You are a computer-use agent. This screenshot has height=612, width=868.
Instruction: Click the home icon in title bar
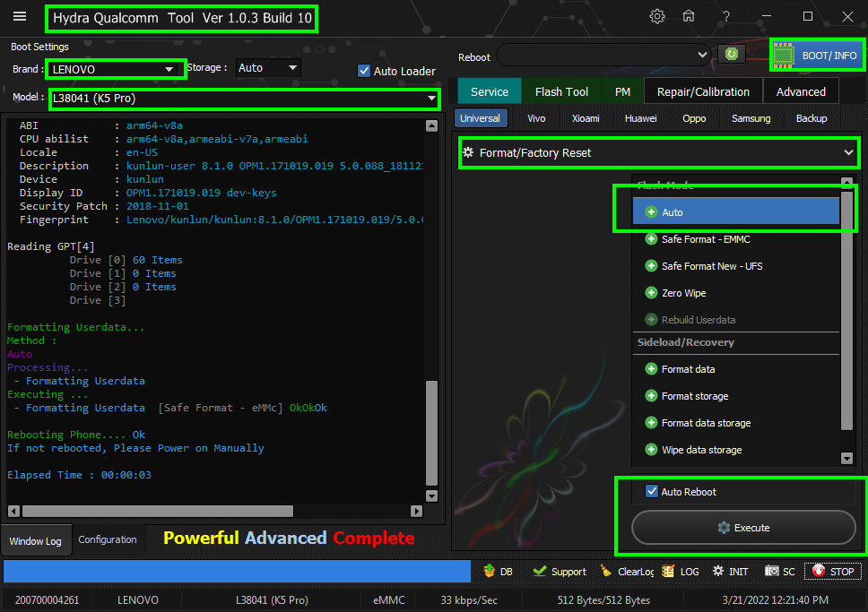coord(689,16)
